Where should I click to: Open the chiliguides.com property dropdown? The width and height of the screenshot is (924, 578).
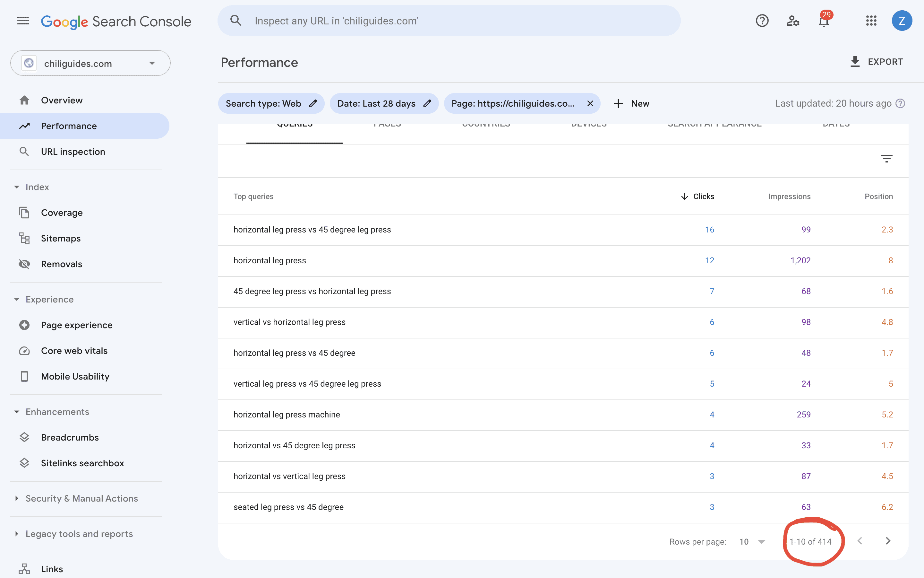pyautogui.click(x=90, y=63)
